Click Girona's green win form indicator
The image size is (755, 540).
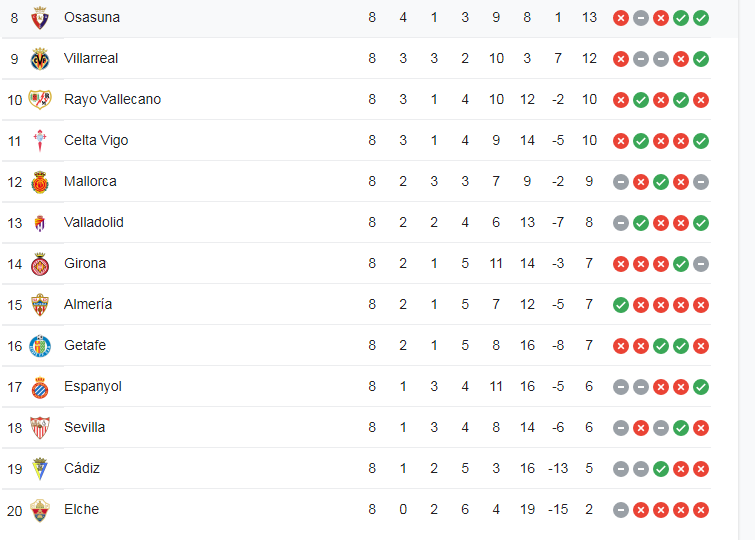pyautogui.click(x=681, y=264)
